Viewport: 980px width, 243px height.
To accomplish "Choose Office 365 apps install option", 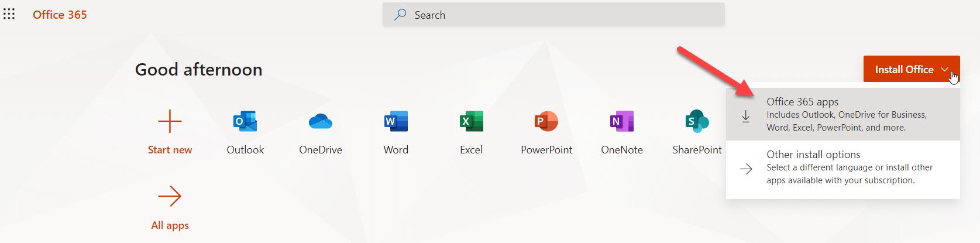I will click(x=843, y=114).
